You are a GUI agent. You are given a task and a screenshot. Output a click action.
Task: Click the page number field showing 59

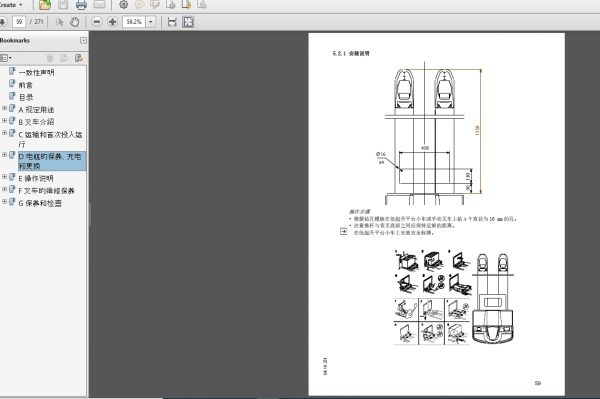(x=19, y=22)
